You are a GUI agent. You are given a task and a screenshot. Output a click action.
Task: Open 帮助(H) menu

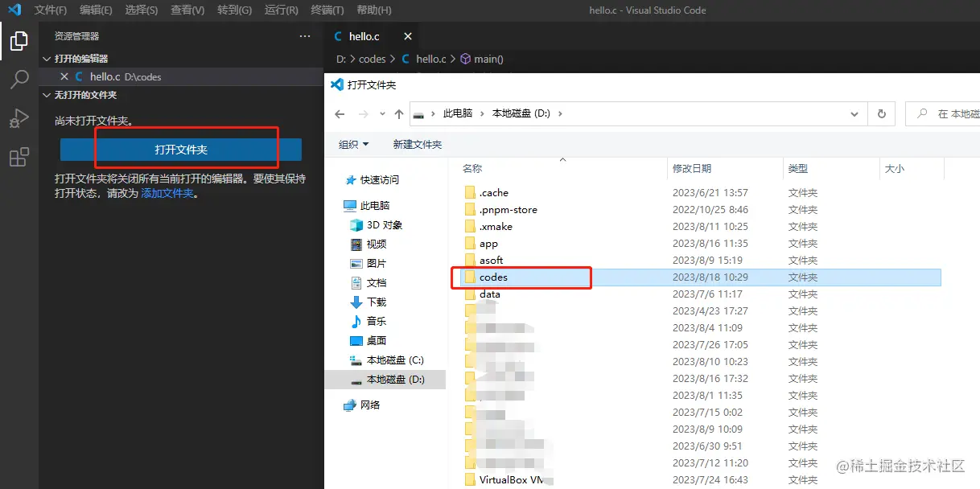(373, 10)
